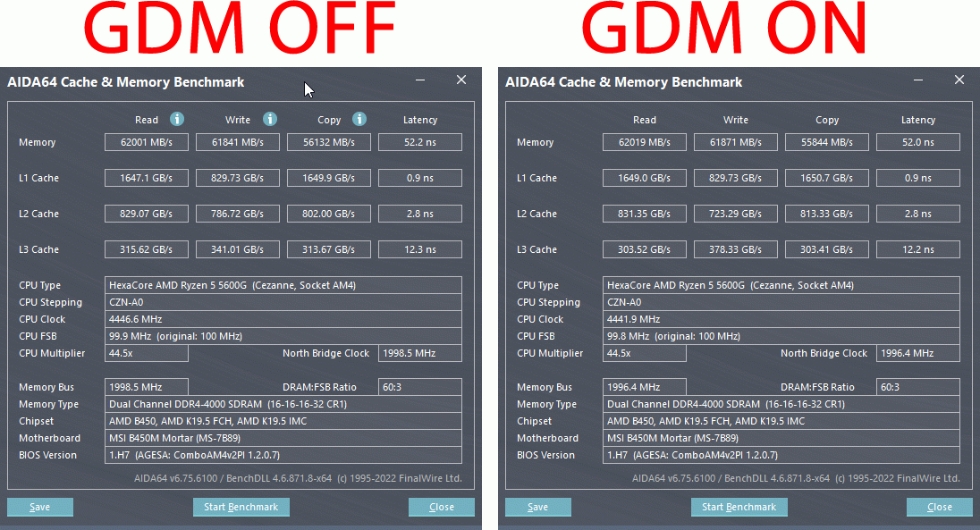This screenshot has width=980, height=530.
Task: Start Benchmark in the GDM OFF window
Action: point(241,507)
